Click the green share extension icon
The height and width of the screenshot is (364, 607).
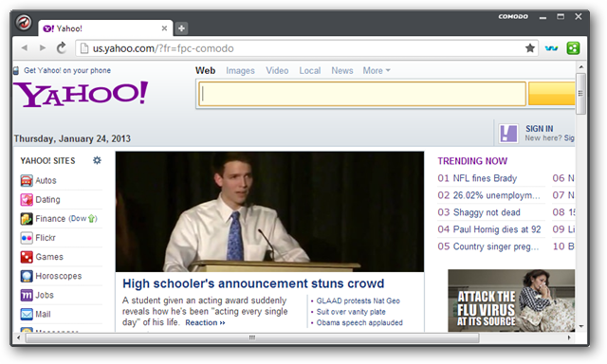coord(573,48)
